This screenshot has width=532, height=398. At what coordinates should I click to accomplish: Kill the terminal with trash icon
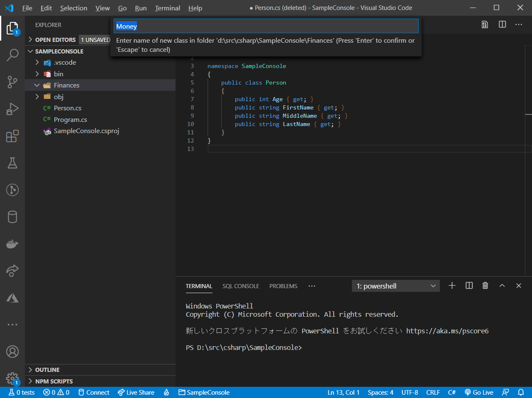point(485,286)
